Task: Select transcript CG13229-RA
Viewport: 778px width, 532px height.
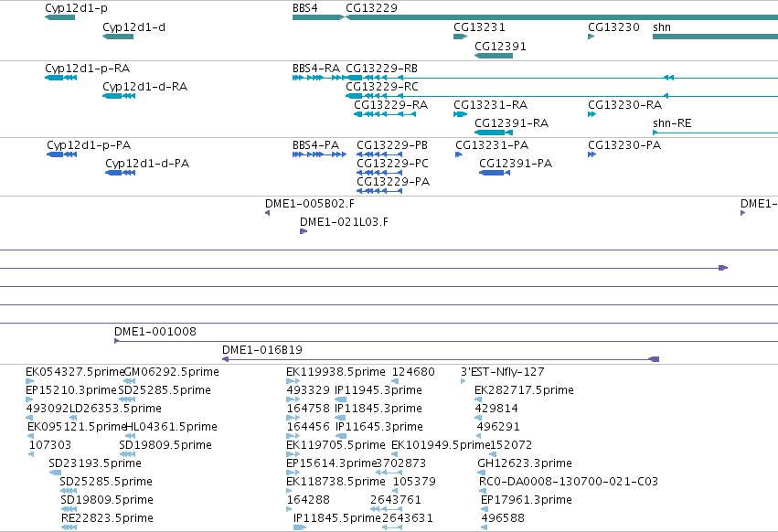Action: [x=385, y=114]
